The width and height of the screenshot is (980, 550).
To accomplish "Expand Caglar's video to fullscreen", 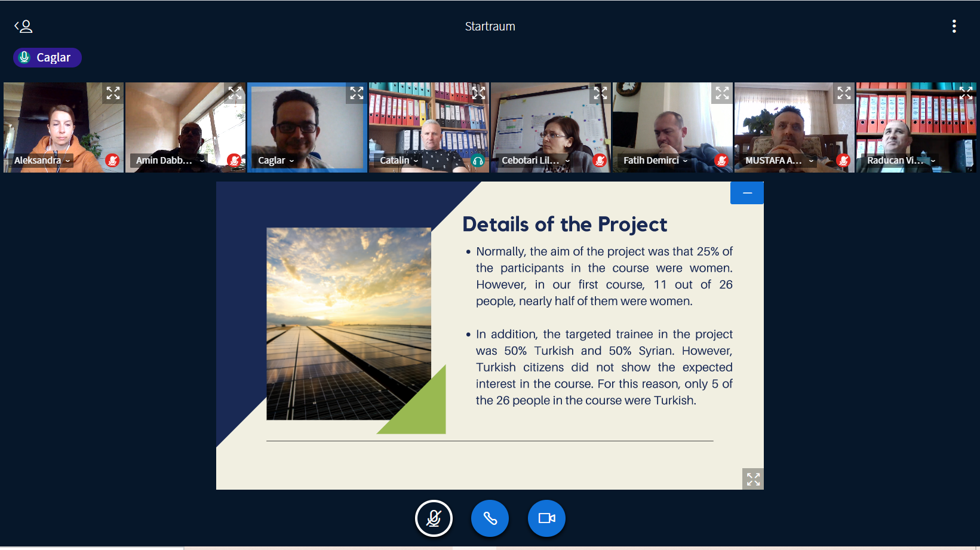I will point(357,93).
